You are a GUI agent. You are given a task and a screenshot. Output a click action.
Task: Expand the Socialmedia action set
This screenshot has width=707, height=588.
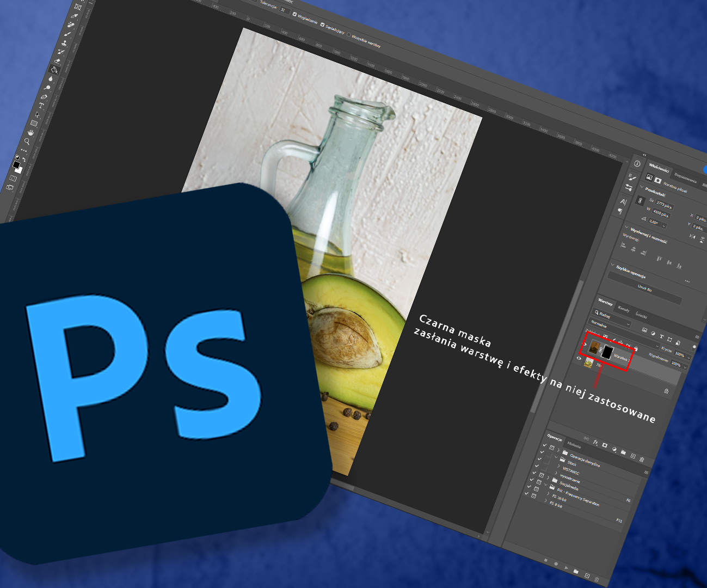(545, 485)
